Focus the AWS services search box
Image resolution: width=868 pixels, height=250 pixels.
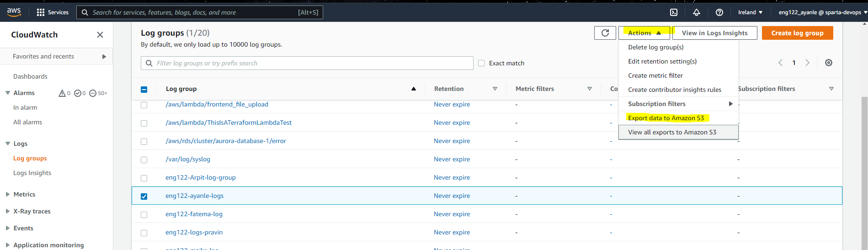200,12
